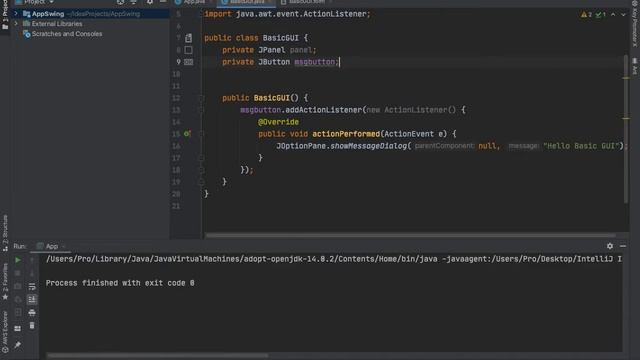Fold the BasicGUI constructor on line 12
This screenshot has width=640, height=360.
(200, 98)
